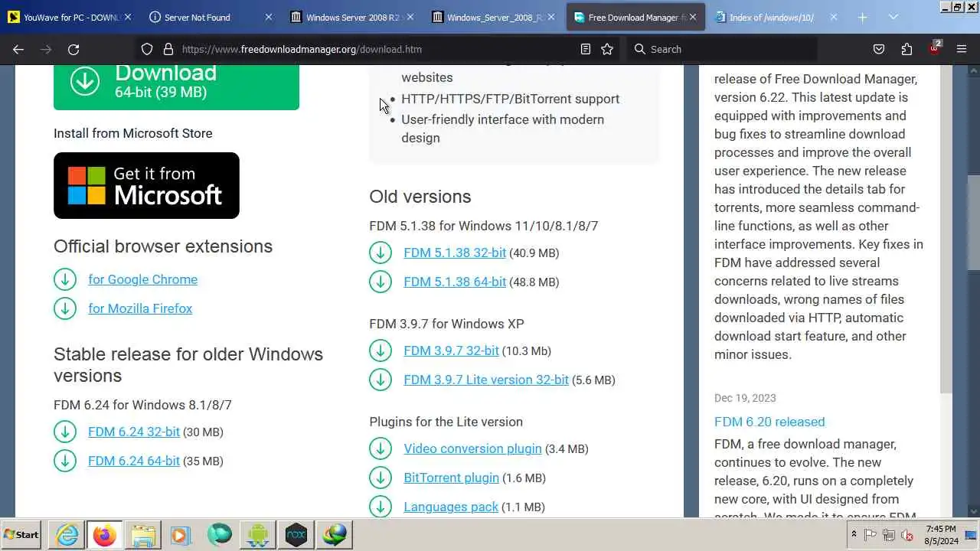Click the download arrow beside FDM 5.1.38 32-bit

(x=381, y=253)
